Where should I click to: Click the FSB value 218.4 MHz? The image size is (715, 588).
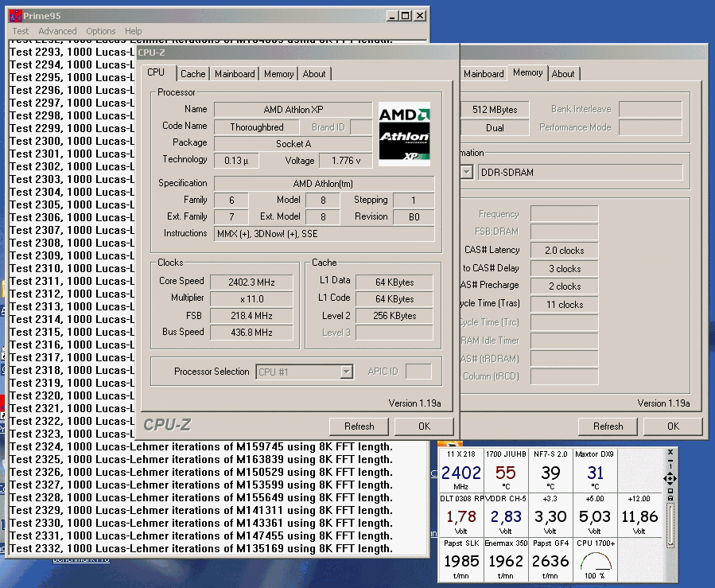(x=251, y=316)
